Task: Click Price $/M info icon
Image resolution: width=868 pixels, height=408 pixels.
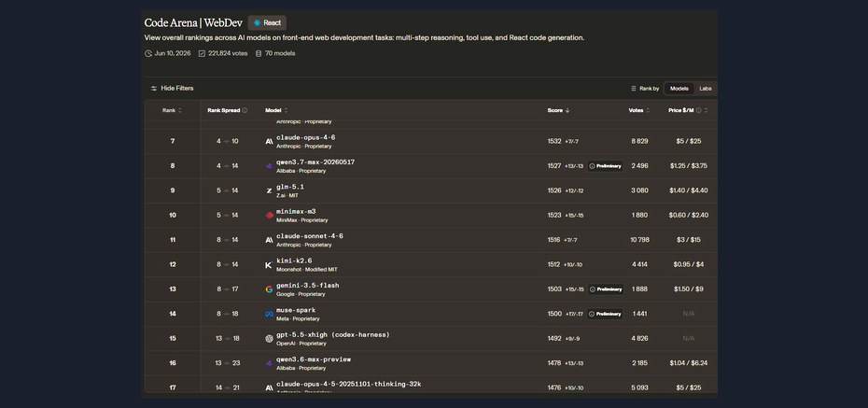Action: [x=699, y=110]
